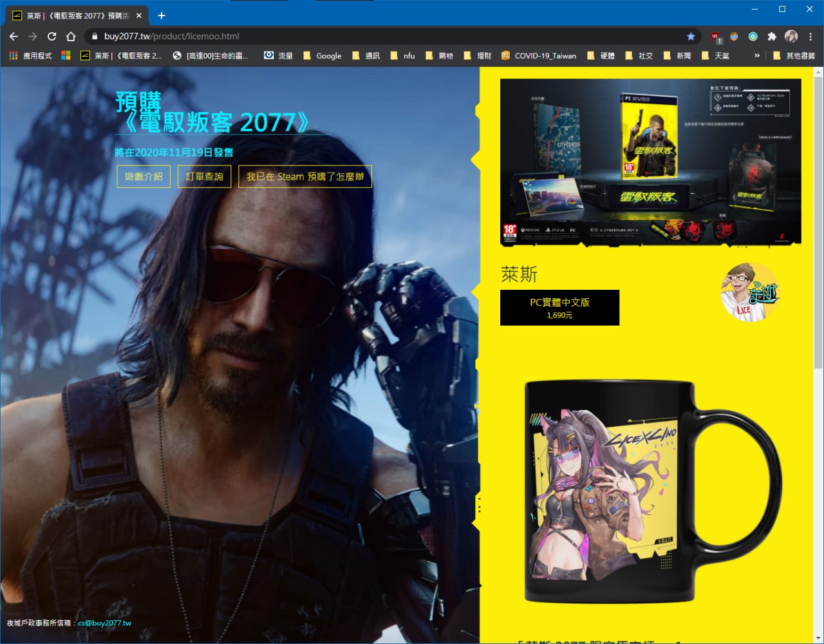Screen dimensions: 824x644
Task: Click the cs@buy2077.tw email link
Action: (104, 623)
